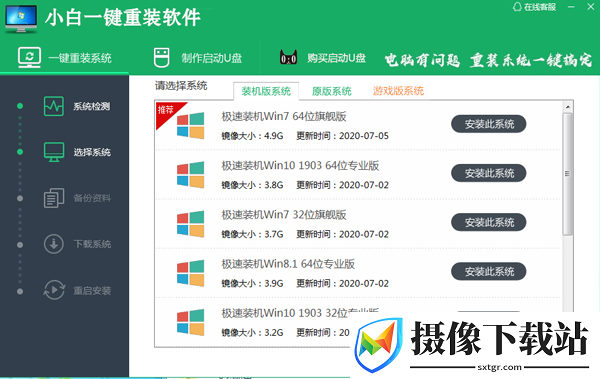The width and height of the screenshot is (600, 379).
Task: Click the 选择系统 monitor icon
Action: coord(54,152)
